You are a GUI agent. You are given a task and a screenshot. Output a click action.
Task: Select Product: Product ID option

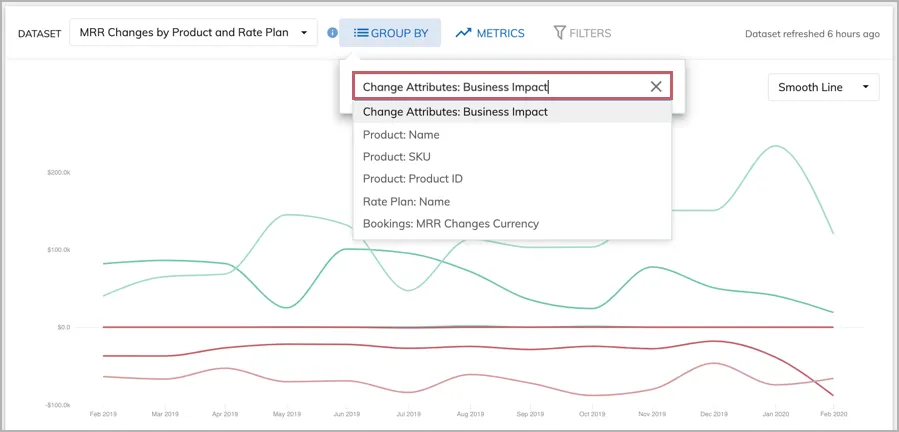[512, 179]
